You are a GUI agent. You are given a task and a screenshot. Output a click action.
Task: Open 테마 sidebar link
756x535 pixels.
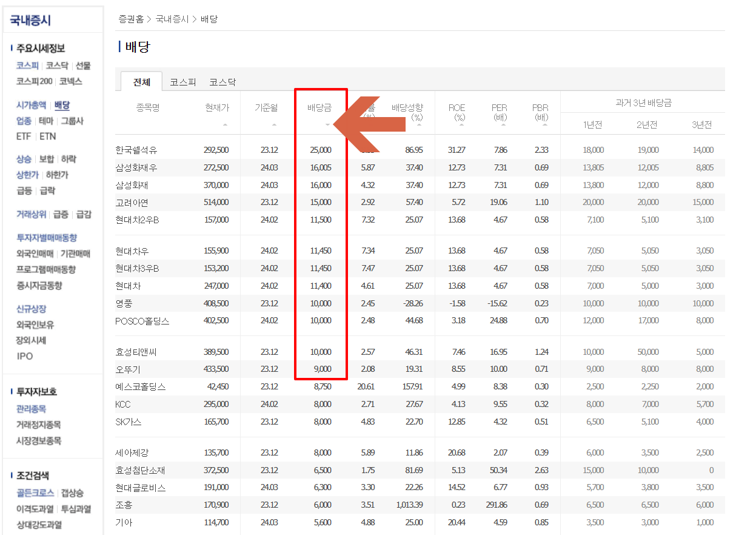pyautogui.click(x=47, y=121)
